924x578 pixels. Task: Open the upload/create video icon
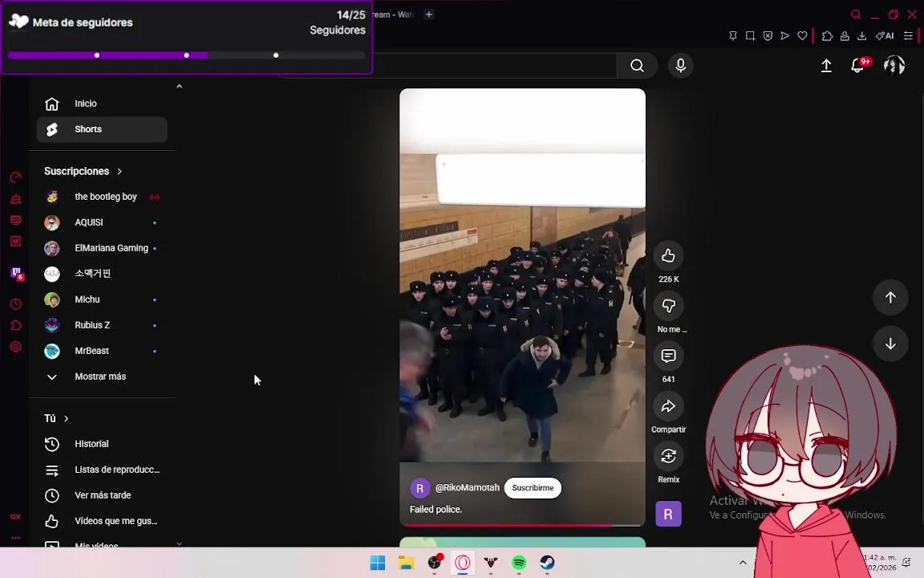tap(826, 66)
